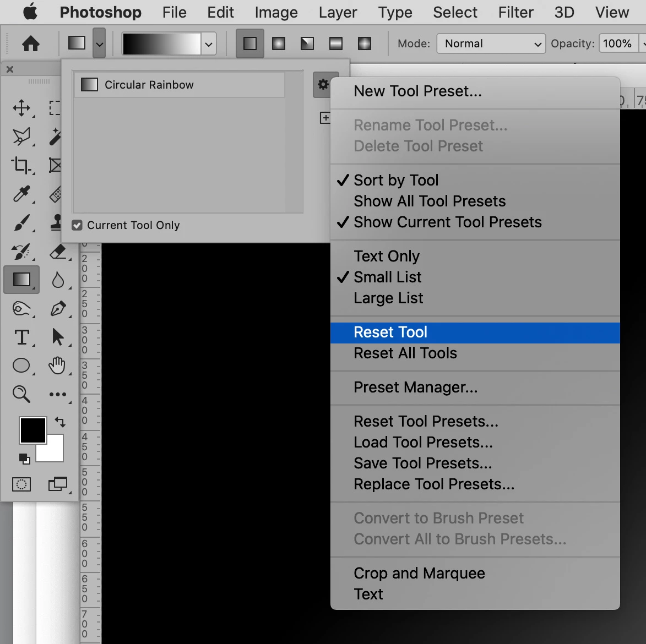Select the Eraser tool

point(58,252)
